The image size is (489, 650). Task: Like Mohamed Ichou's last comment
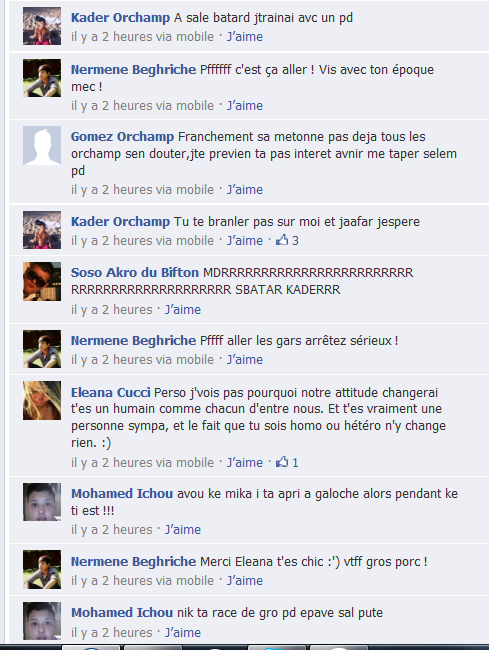183,633
